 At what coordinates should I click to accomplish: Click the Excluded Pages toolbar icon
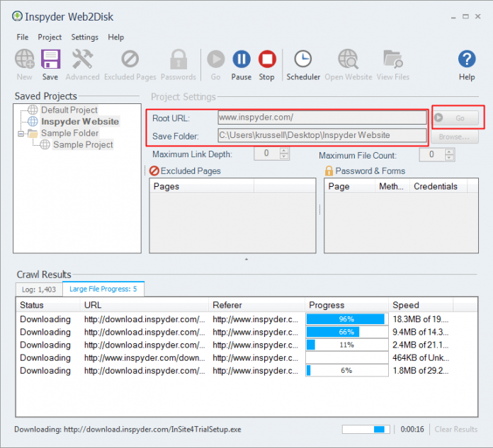130,59
